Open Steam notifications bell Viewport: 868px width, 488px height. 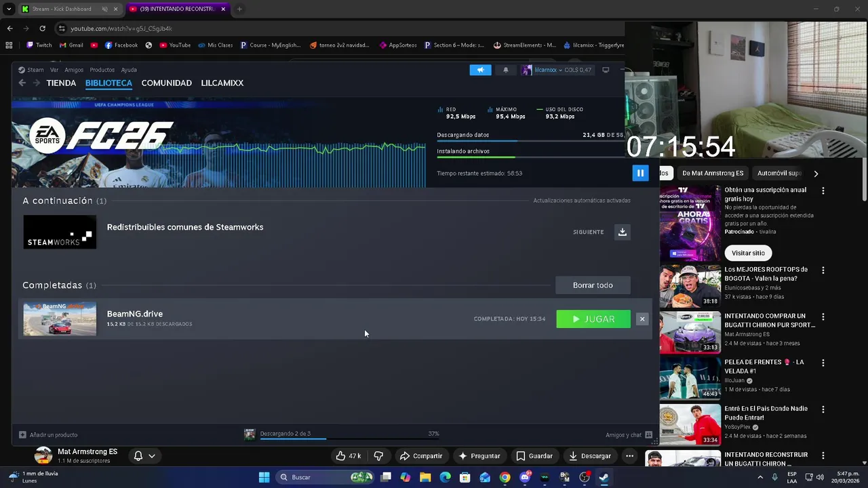pos(505,70)
